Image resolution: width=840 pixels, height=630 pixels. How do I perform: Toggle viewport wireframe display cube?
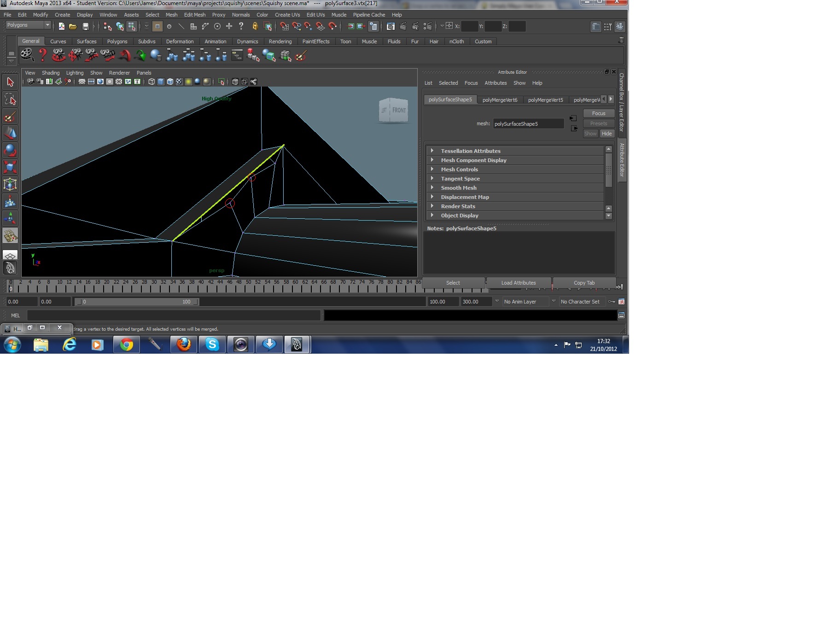point(152,82)
